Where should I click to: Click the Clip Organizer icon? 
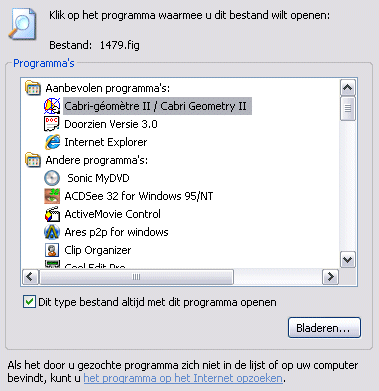click(52, 250)
